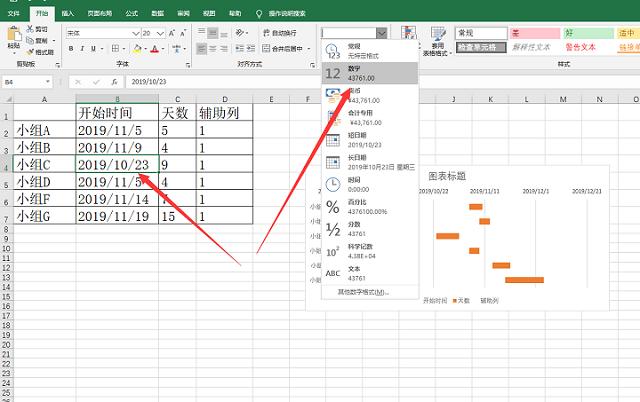Open the font color dropdown arrow
640x402 pixels.
[163, 49]
